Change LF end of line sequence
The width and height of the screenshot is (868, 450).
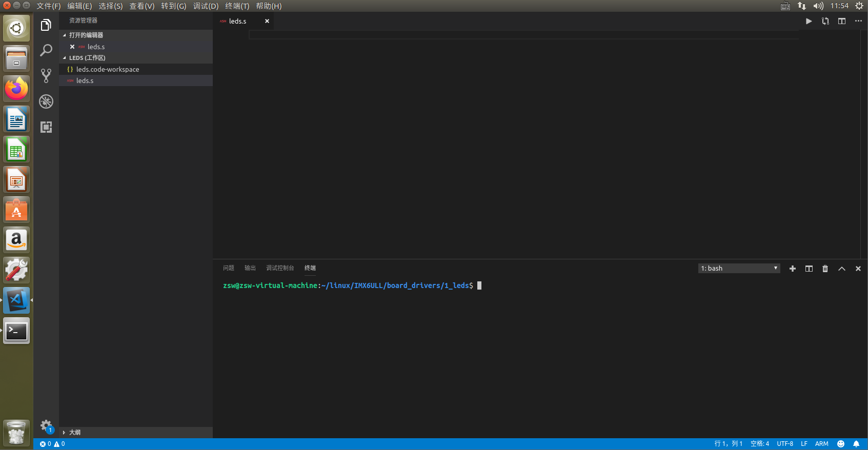(x=804, y=444)
